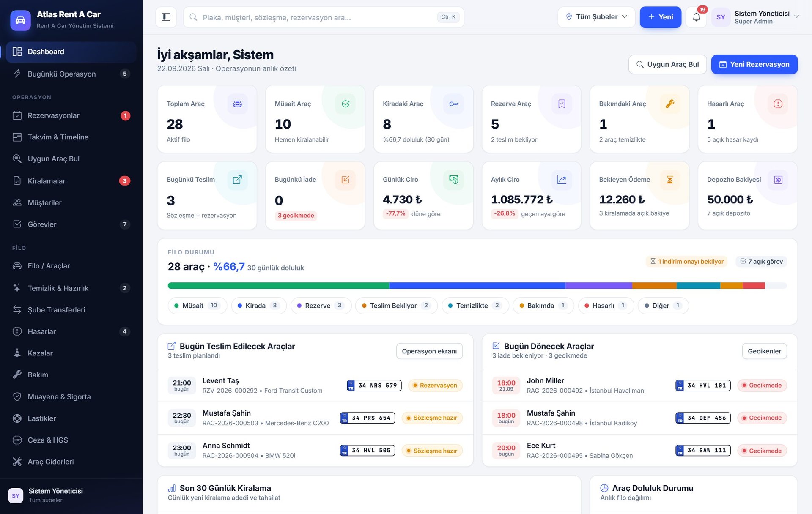Click the Son 30 Günlük Kiralama chart icon
The image size is (812, 514).
click(172, 488)
